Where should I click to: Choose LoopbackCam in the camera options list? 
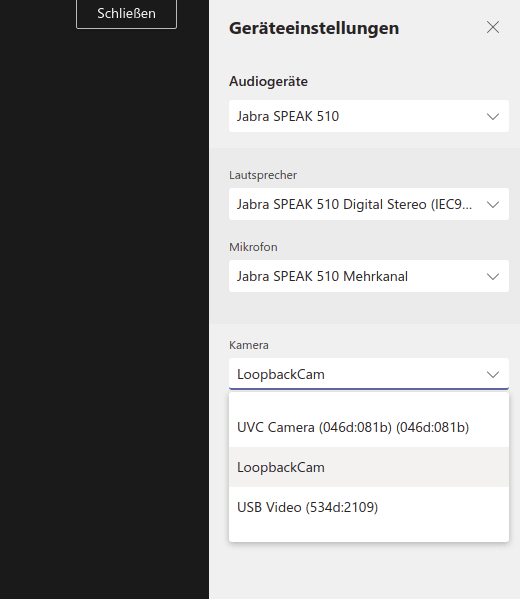point(369,467)
